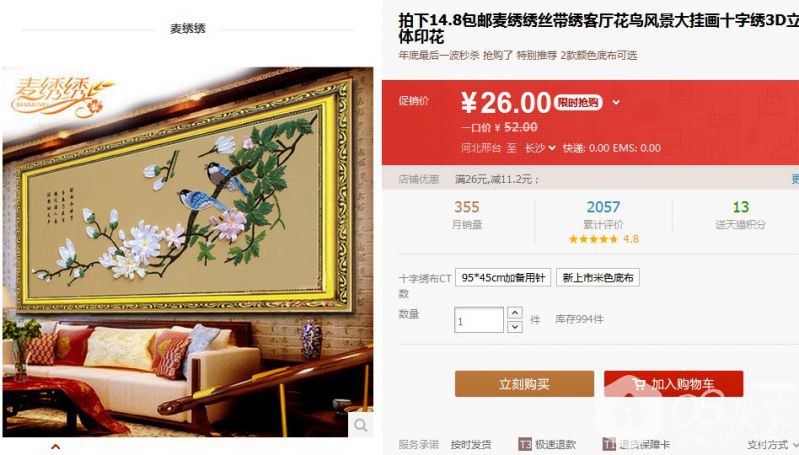Select the 95*45cm加备用针 option
Image resolution: width=799 pixels, height=455 pixels.
(503, 278)
